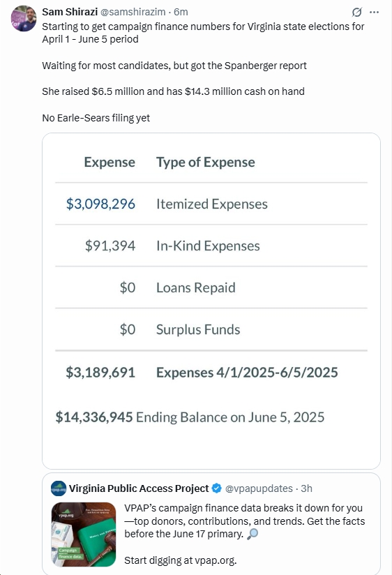
Task: Click the Itemized Expenses row label
Action: pyautogui.click(x=212, y=204)
